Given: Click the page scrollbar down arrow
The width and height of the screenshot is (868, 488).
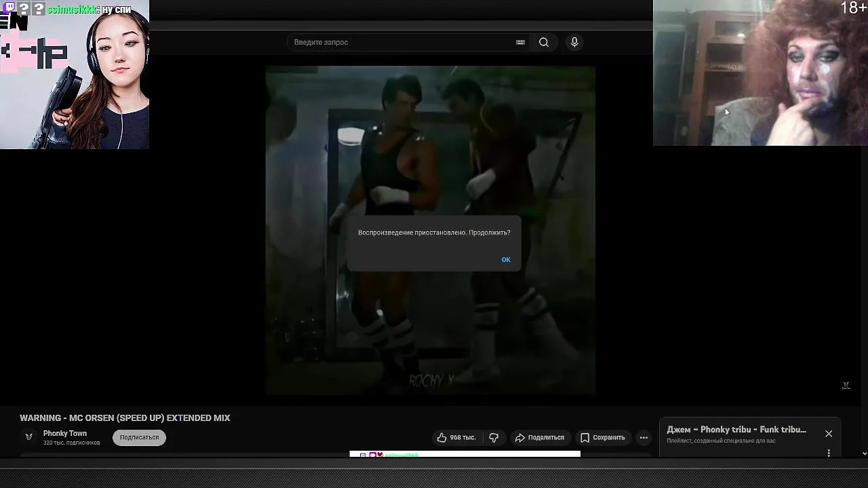Looking at the screenshot, I should click(x=864, y=453).
